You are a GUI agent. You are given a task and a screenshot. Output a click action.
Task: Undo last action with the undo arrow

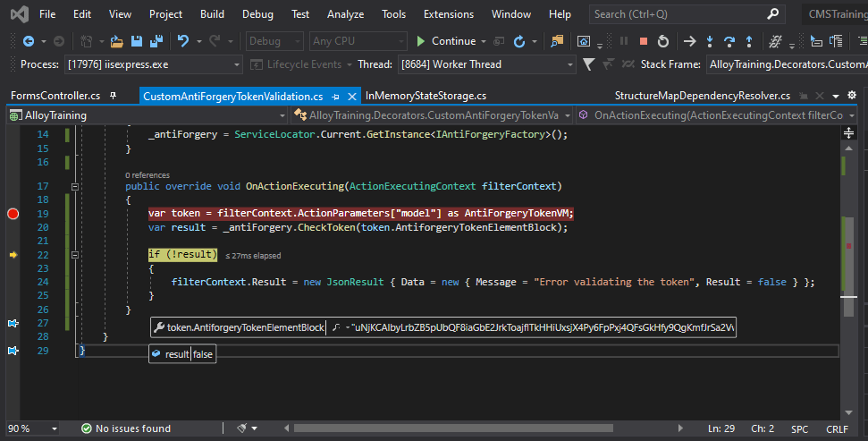(183, 41)
